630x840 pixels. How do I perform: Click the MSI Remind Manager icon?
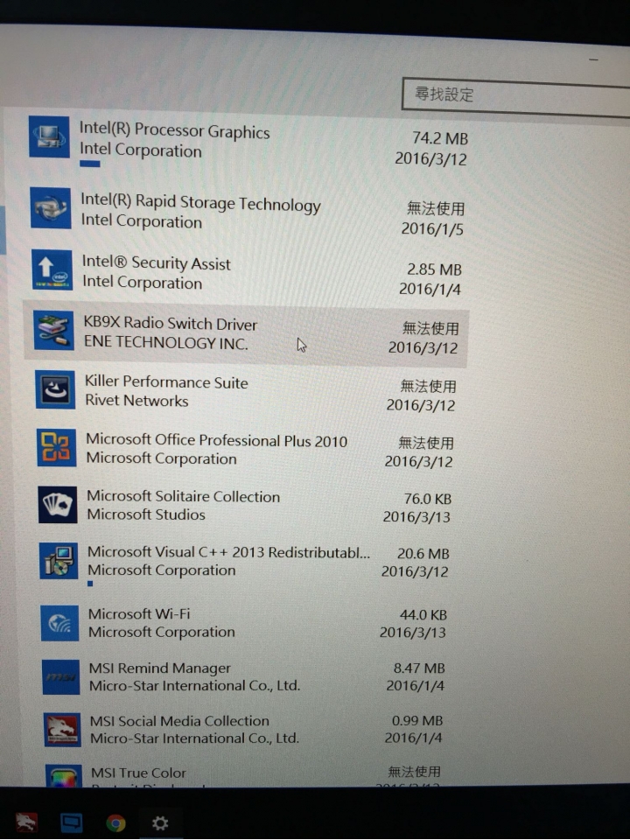[61, 677]
